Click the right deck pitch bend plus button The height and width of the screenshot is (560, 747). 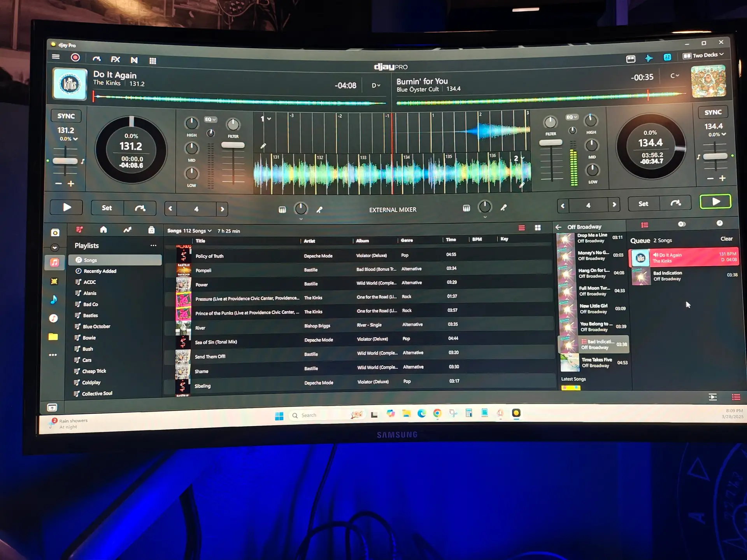[x=722, y=178]
